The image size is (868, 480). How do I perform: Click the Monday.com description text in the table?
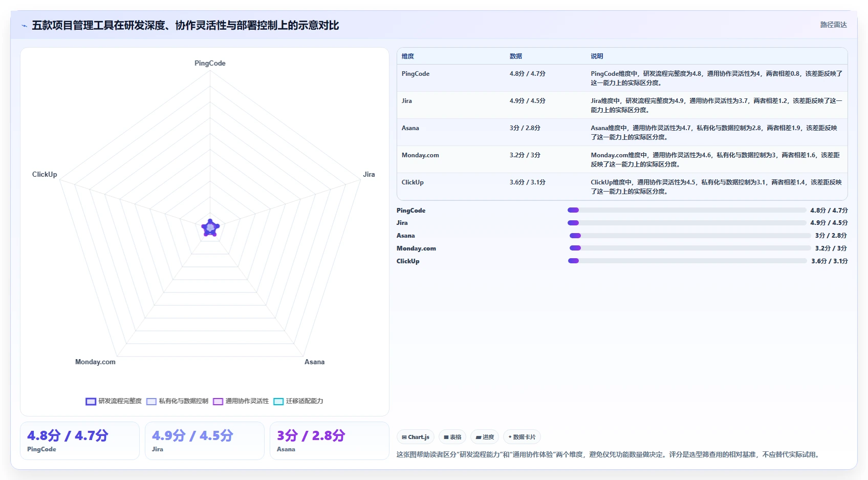point(715,160)
